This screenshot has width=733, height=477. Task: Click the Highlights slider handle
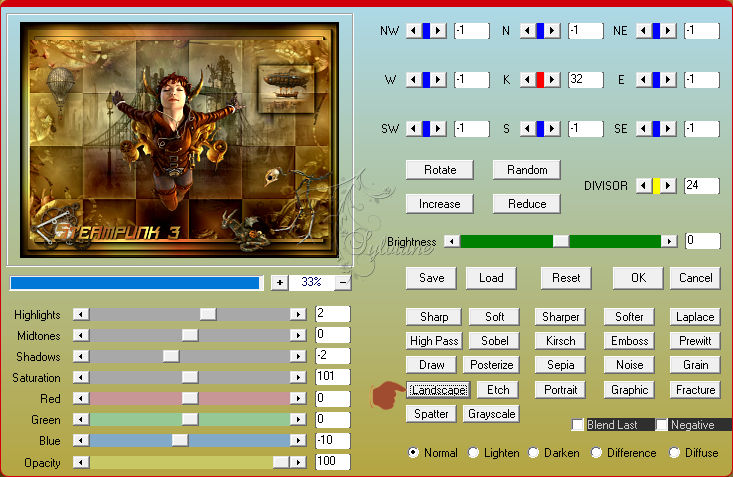tap(208, 314)
